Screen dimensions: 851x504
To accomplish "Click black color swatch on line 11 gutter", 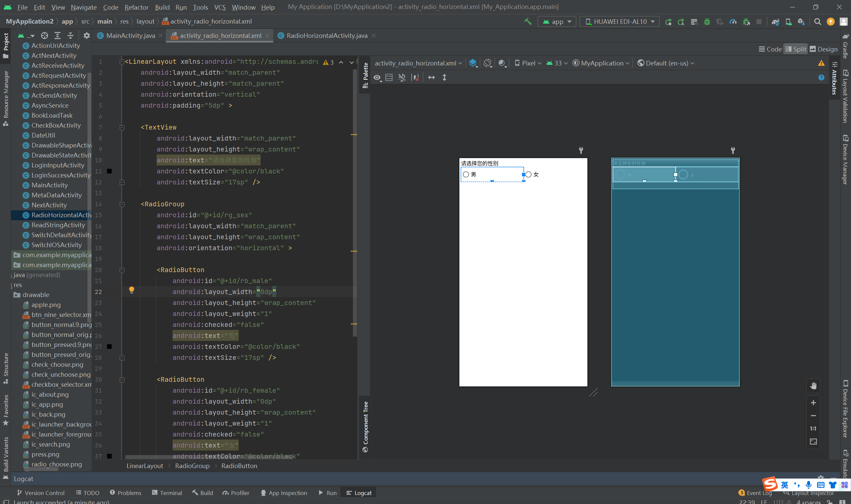I will pyautogui.click(x=109, y=171).
